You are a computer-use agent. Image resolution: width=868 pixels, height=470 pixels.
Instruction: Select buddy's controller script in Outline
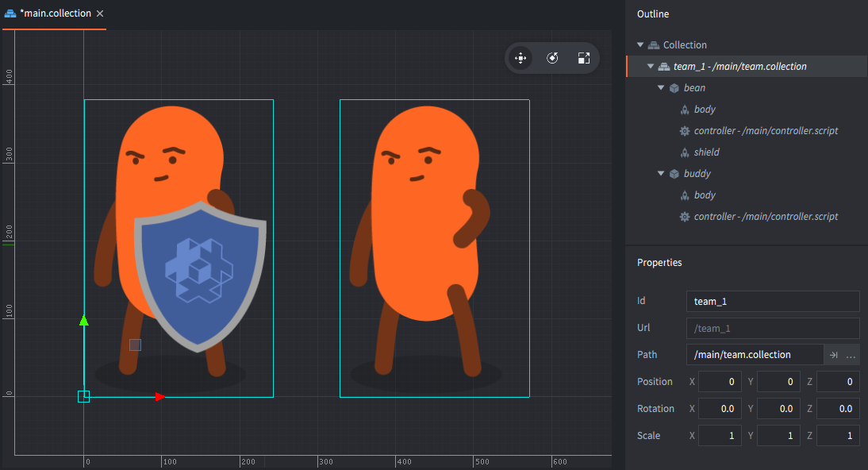coord(765,217)
